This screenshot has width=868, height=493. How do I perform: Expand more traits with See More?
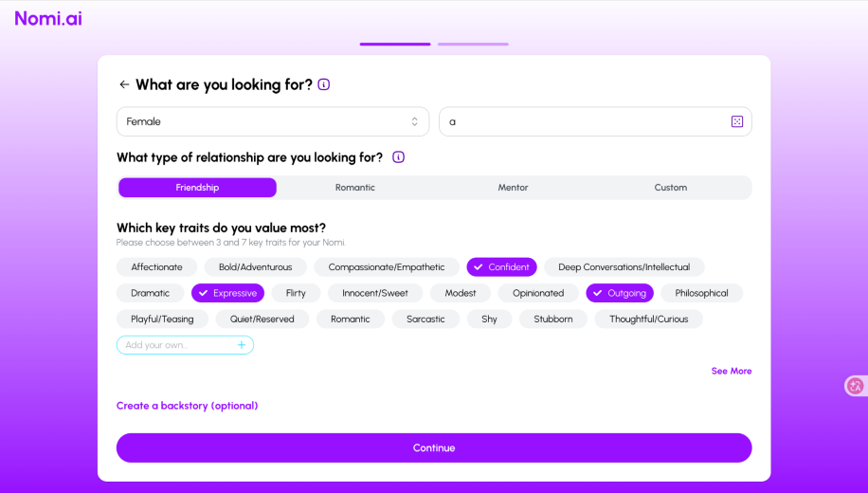point(732,371)
